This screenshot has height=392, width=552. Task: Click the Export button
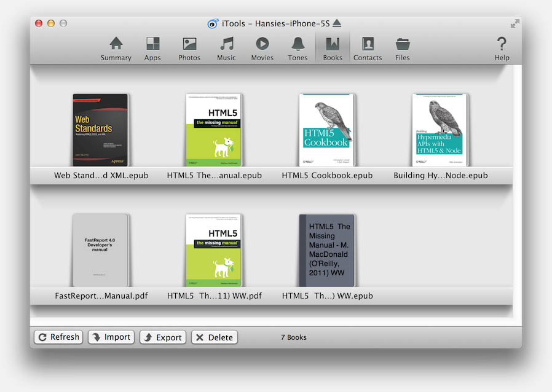pyautogui.click(x=163, y=337)
